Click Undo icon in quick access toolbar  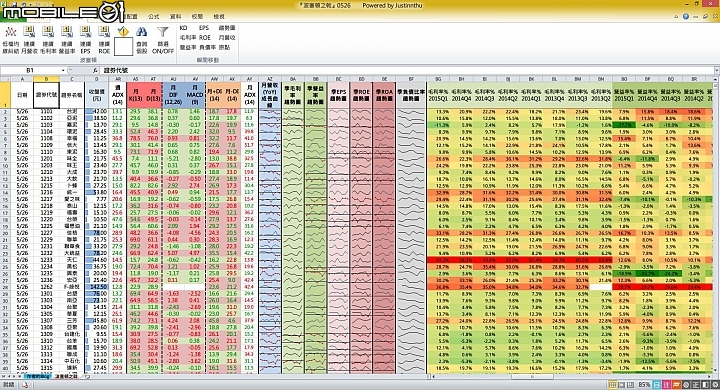[24, 5]
